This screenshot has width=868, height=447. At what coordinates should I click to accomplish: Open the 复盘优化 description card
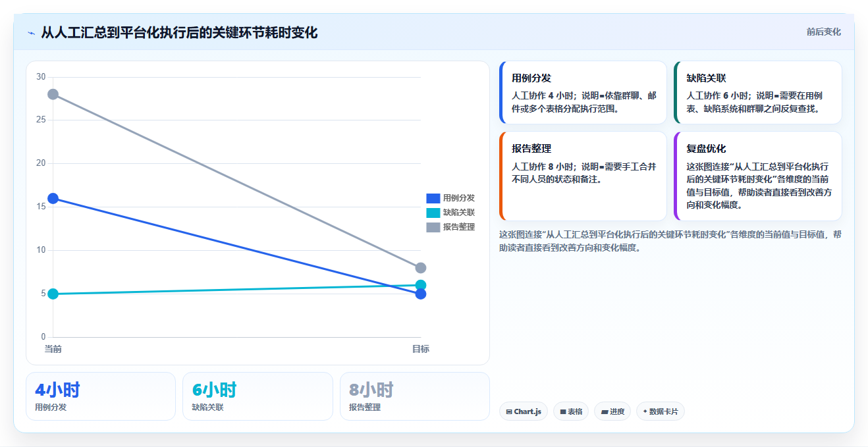tap(757, 176)
